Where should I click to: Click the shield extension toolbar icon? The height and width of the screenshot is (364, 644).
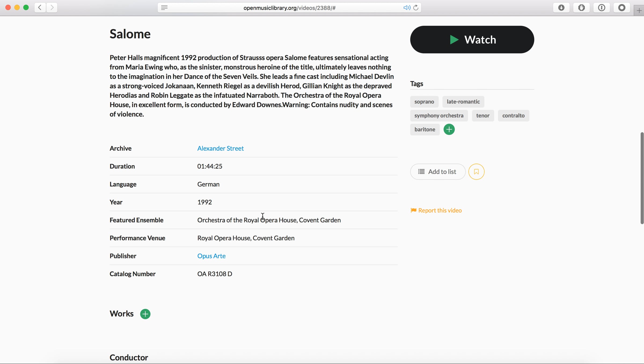pyautogui.click(x=581, y=8)
